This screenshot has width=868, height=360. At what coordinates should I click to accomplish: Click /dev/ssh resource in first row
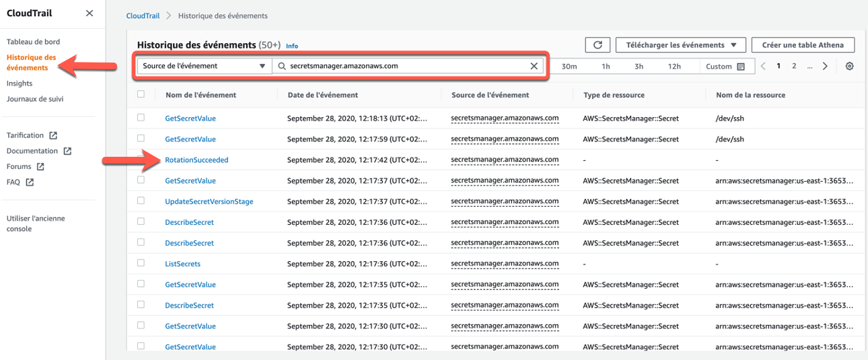pos(730,118)
